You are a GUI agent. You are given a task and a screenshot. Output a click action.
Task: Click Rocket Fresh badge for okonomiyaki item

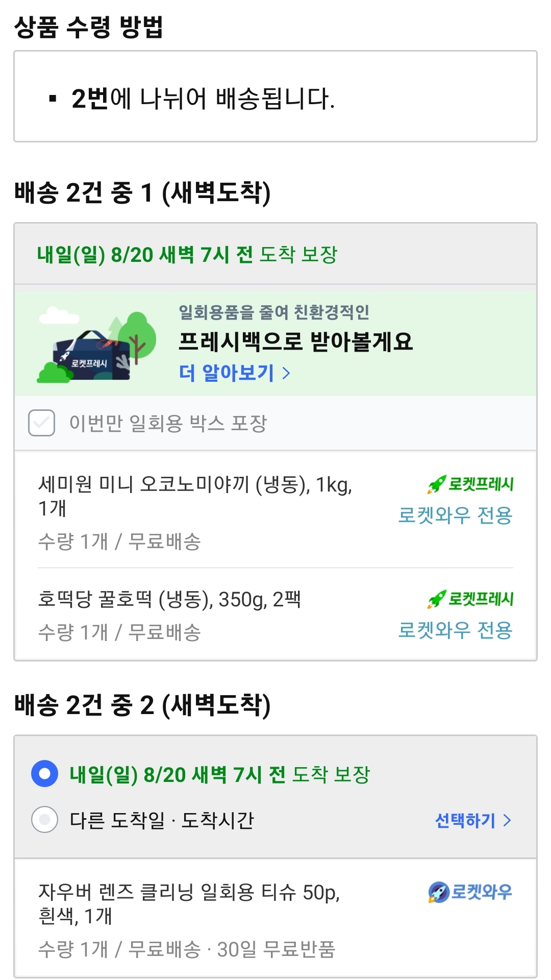point(470,484)
